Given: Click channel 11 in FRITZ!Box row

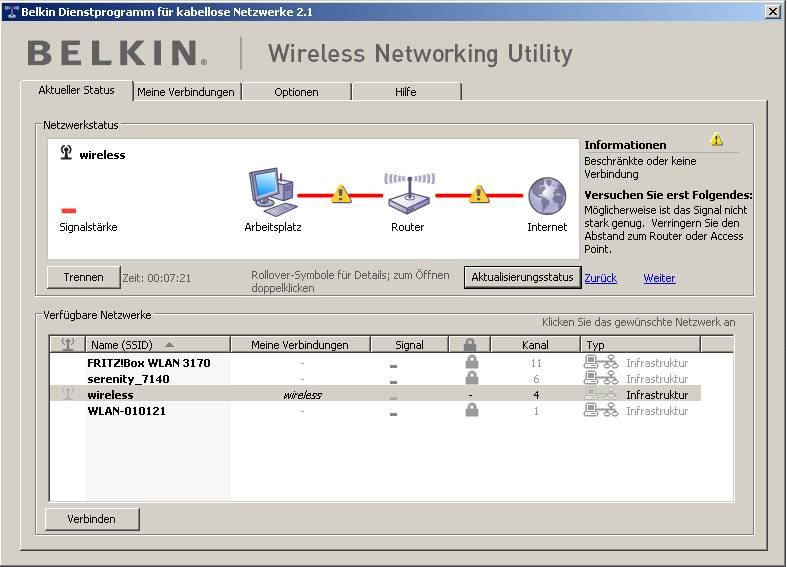Looking at the screenshot, I should pos(536,363).
